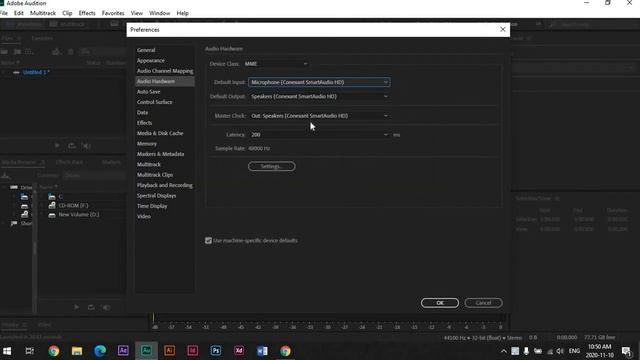640x360 pixels.
Task: Select the Auto Save category
Action: tap(148, 92)
